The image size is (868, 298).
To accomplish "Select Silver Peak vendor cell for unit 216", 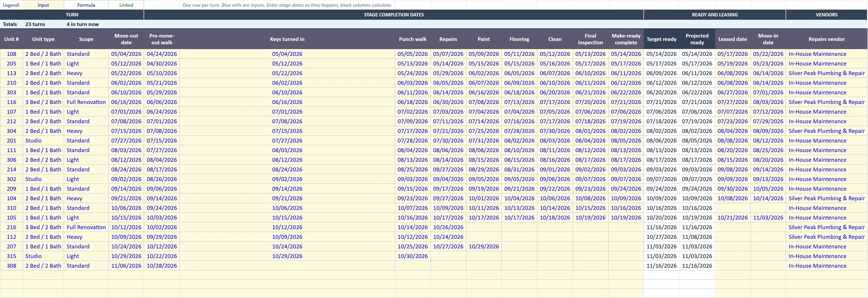I will tap(827, 227).
